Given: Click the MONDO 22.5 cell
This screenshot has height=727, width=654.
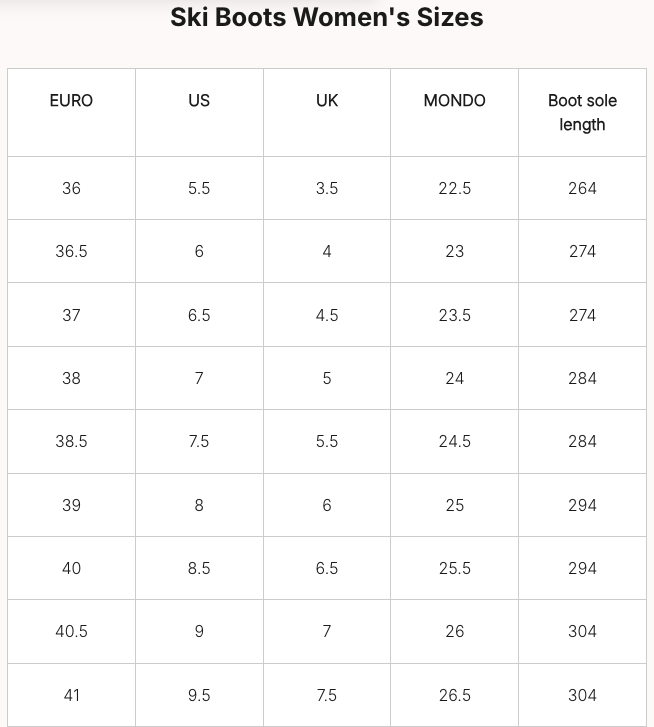Looking at the screenshot, I should click(455, 188).
